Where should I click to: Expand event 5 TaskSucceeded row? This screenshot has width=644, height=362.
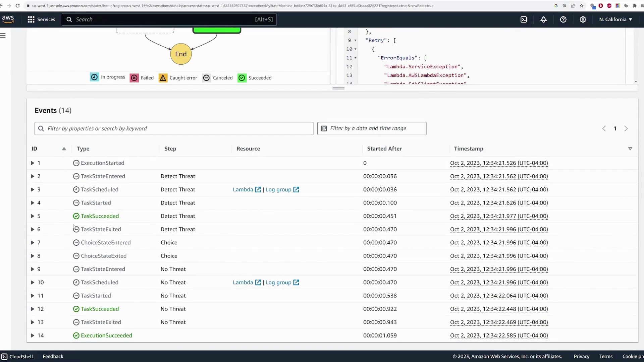point(32,216)
